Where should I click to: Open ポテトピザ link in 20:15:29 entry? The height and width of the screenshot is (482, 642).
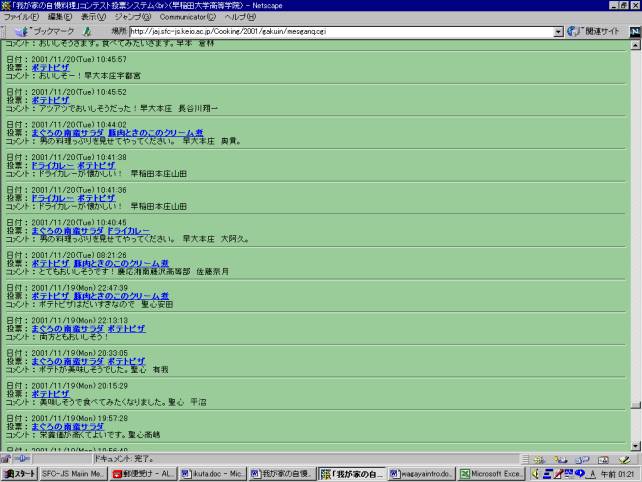[50, 394]
